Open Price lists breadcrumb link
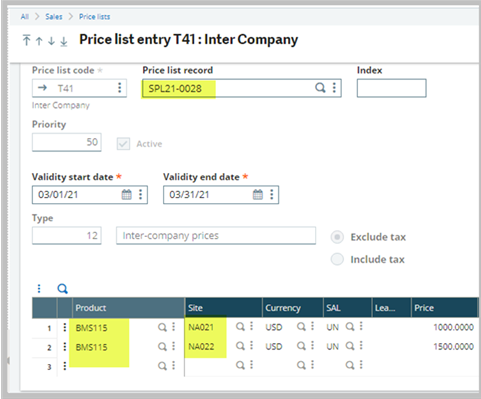 tap(94, 17)
